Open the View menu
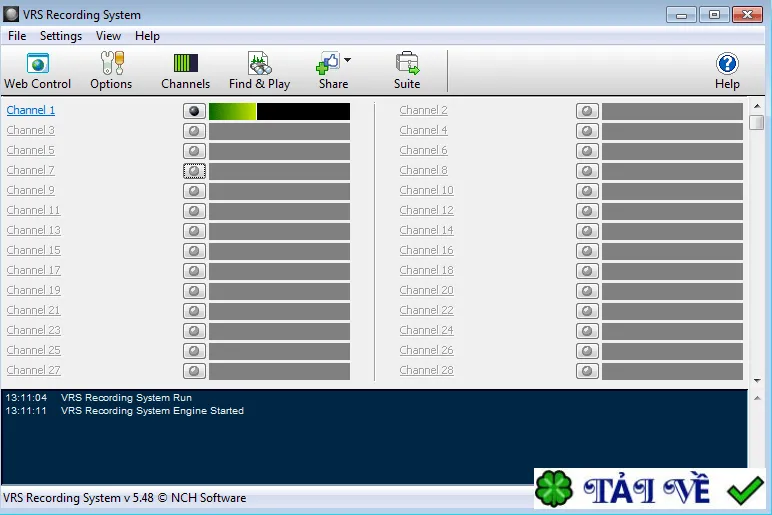This screenshot has height=515, width=772. (x=108, y=36)
